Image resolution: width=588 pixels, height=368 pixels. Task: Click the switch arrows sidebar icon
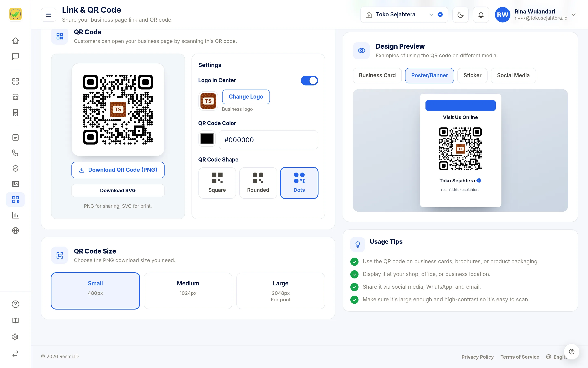point(15,353)
